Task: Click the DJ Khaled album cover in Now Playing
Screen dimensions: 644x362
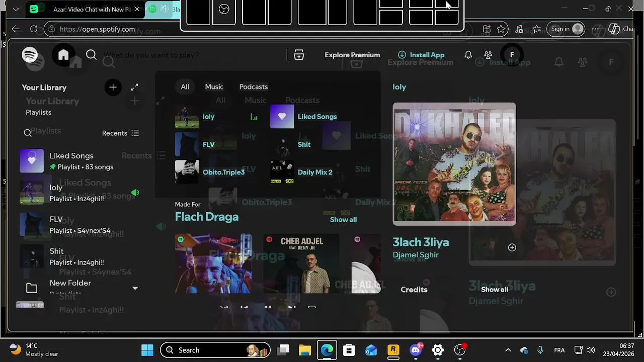Action: [x=454, y=164]
